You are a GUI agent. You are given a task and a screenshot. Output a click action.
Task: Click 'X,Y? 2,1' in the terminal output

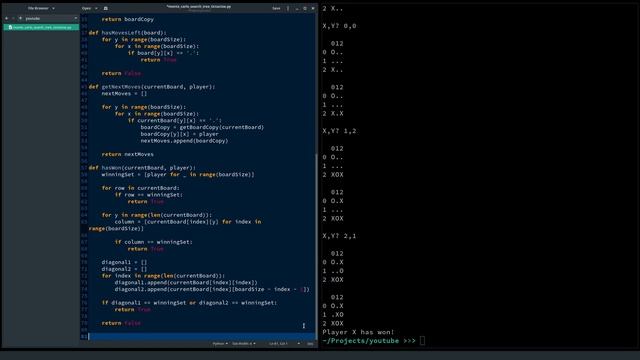coord(339,236)
